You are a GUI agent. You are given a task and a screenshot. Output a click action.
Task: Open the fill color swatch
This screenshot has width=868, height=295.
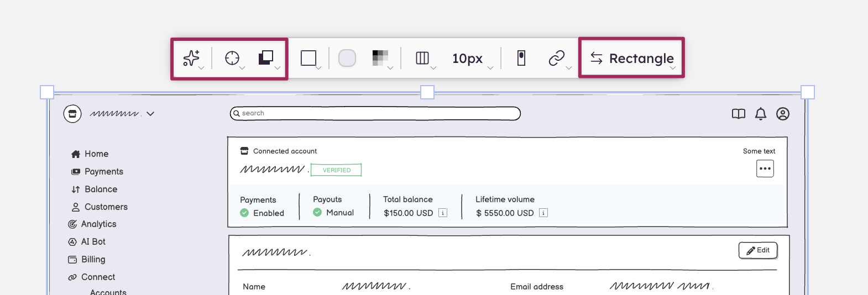[347, 58]
